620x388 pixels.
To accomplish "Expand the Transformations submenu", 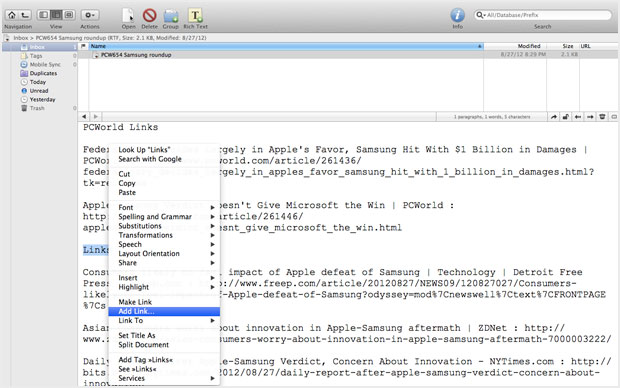I will coord(164,235).
